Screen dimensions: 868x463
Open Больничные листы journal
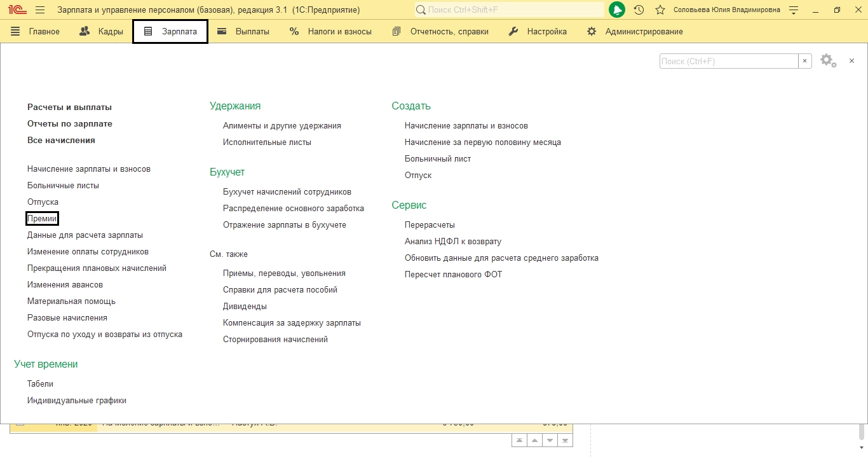pos(63,185)
